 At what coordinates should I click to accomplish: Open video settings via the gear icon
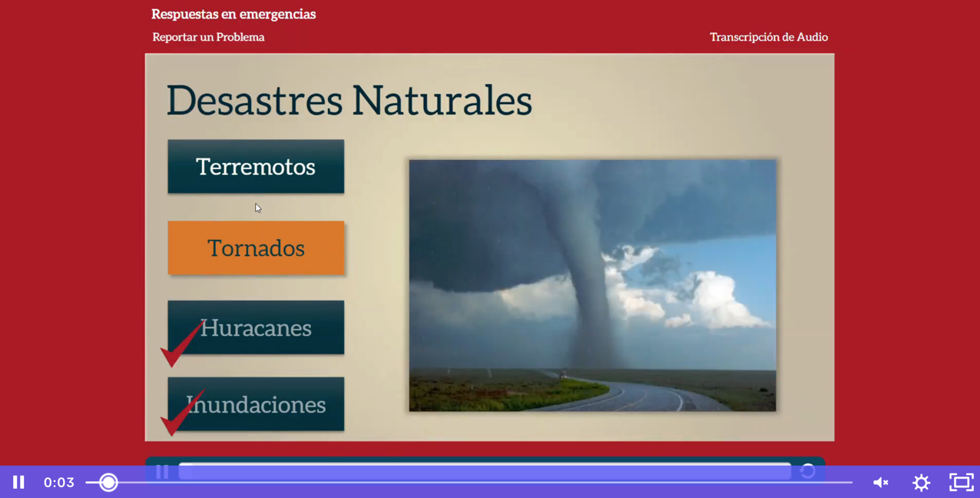tap(921, 482)
